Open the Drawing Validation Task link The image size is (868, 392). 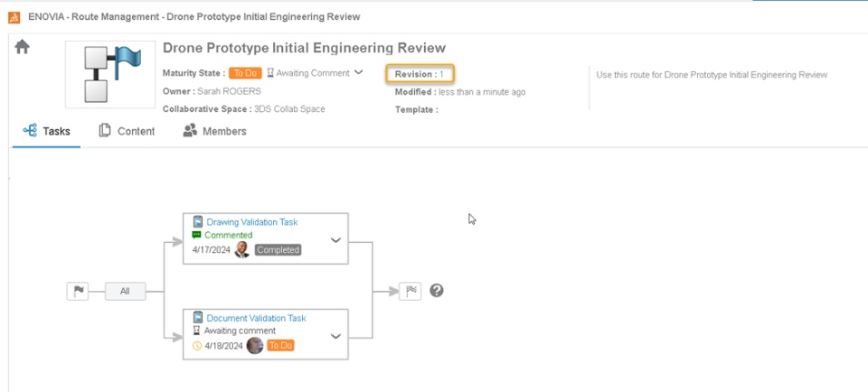(x=251, y=222)
